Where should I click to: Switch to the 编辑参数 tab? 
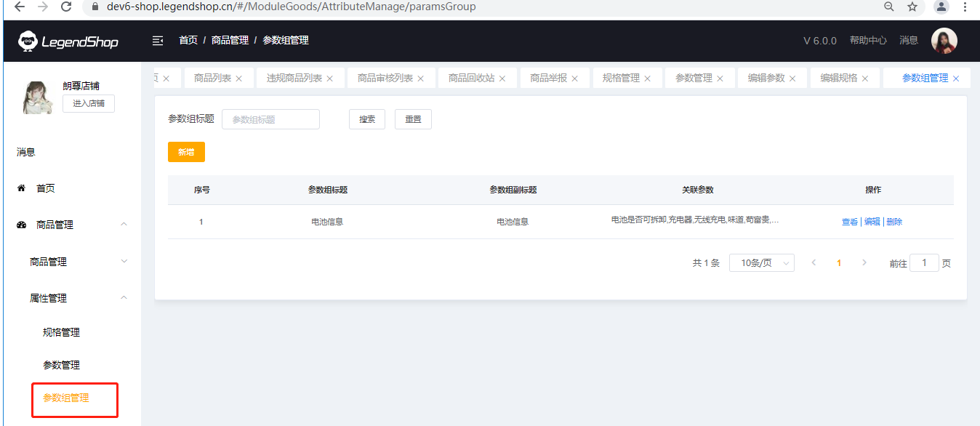[766, 78]
